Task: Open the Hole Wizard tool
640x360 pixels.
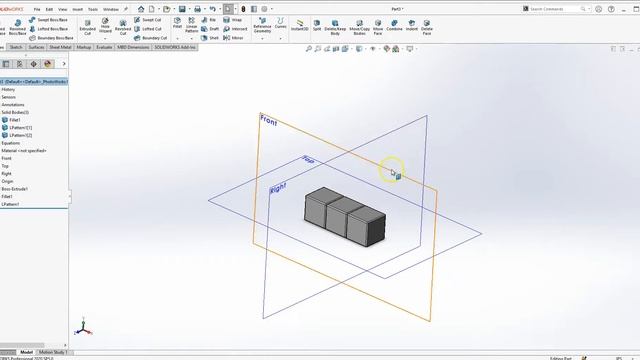Action: 105,25
